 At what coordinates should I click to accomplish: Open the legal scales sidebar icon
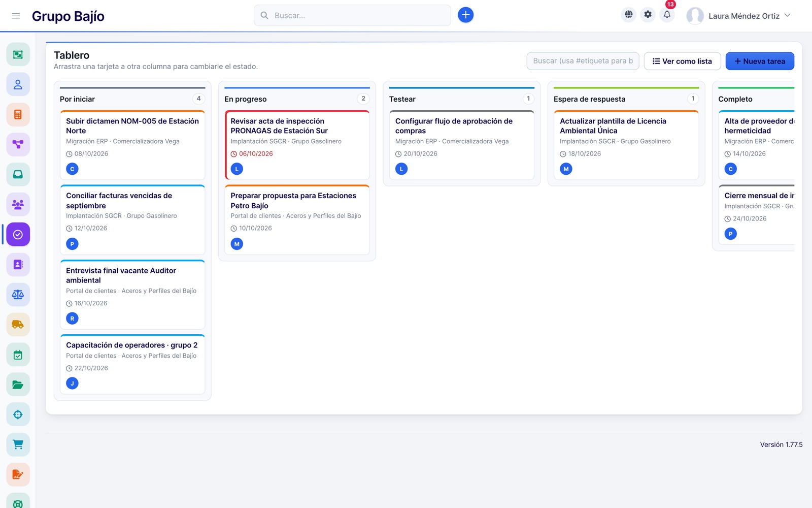pos(18,294)
